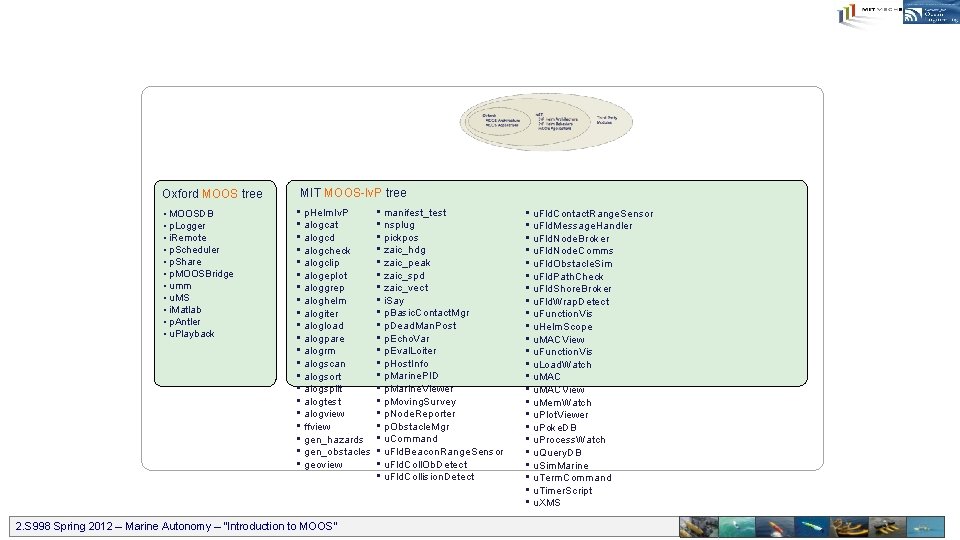Viewport: 960px width, 540px height.
Task: Select 'pHelmIvP' in the MIT tree
Action: tap(326, 212)
